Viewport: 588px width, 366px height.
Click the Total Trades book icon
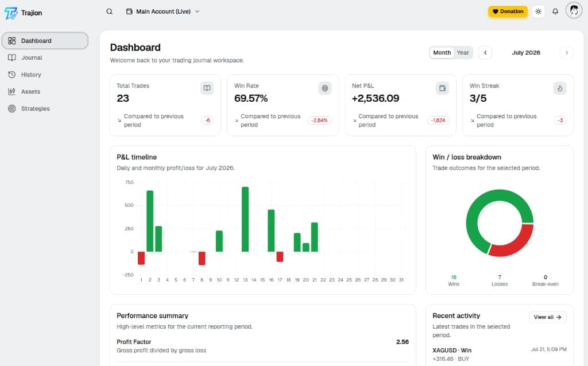[x=207, y=88]
